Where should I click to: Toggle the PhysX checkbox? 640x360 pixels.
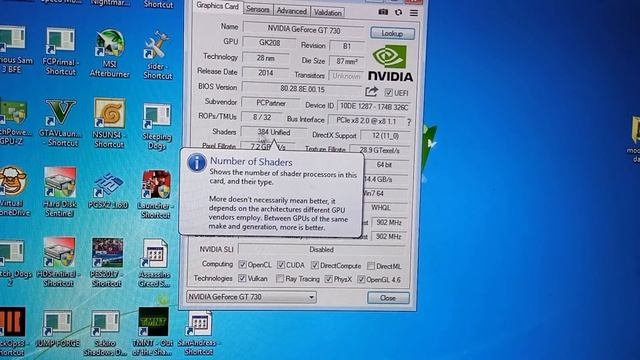(329, 279)
